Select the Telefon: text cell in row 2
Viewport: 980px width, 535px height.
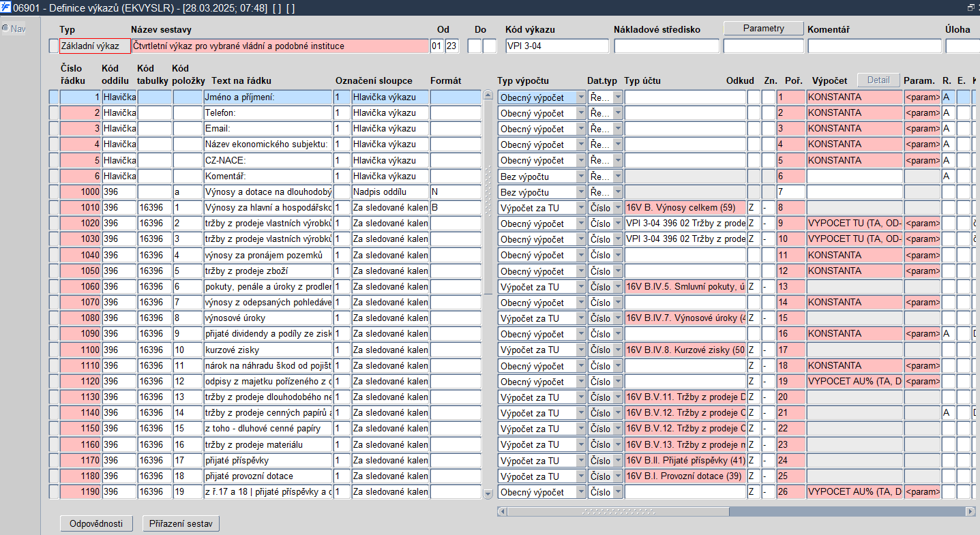pyautogui.click(x=267, y=113)
